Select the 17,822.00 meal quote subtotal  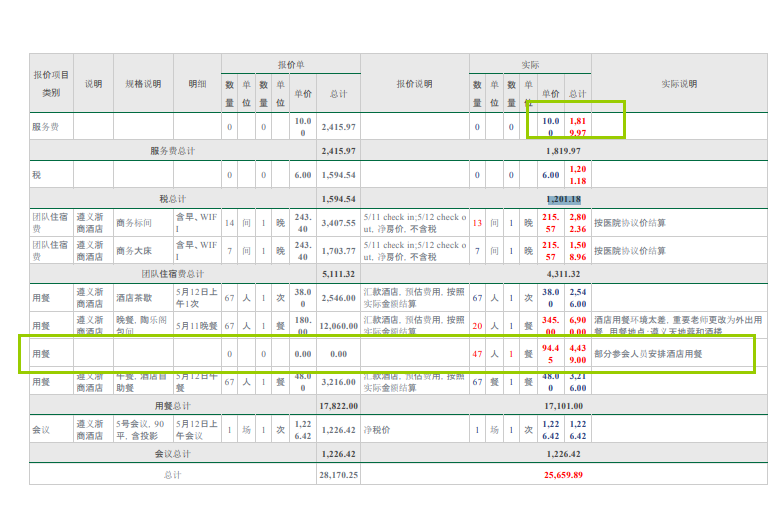pyautogui.click(x=338, y=406)
